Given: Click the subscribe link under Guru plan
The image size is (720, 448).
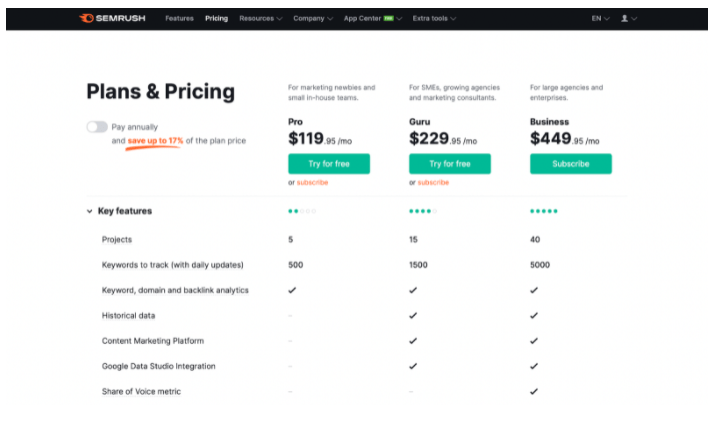Looking at the screenshot, I should [x=433, y=182].
